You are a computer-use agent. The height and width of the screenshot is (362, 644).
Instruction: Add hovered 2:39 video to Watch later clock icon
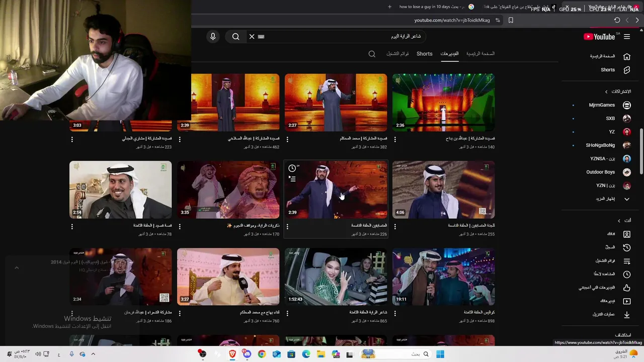(x=292, y=168)
